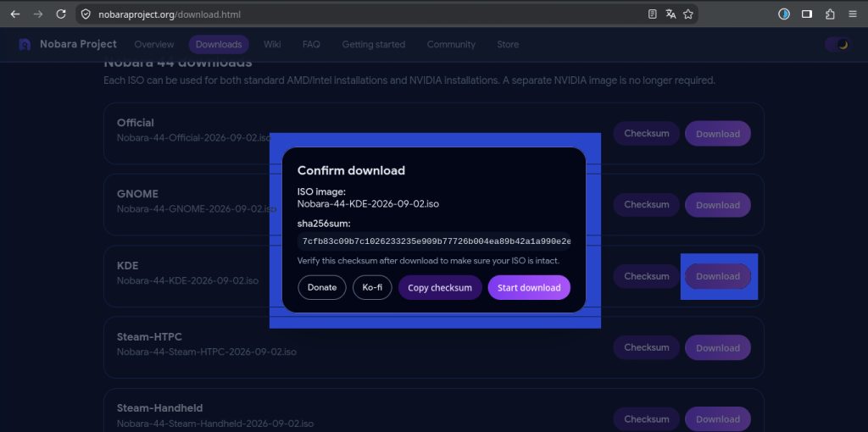Click the Confirm download dialog heading
This screenshot has height=432, width=868.
(351, 170)
